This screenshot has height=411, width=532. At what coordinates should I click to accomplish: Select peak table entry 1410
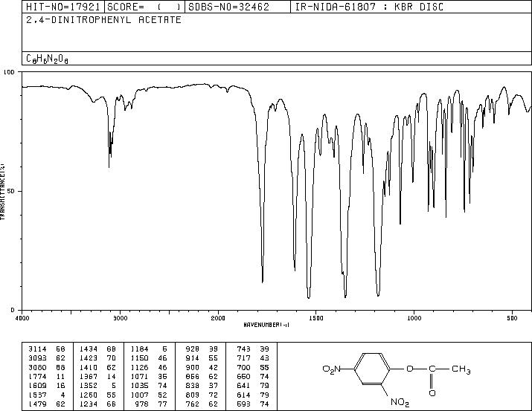[x=97, y=368]
